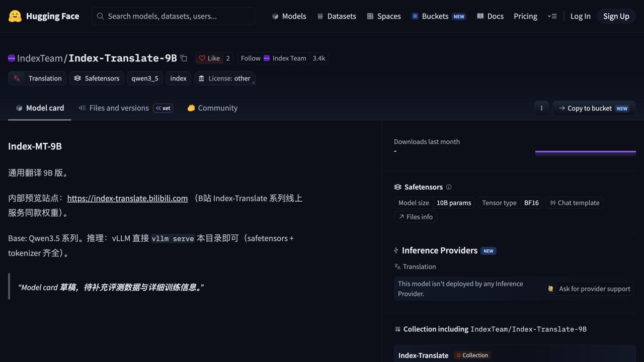Click Log In
This screenshot has height=362, width=644.
(580, 16)
